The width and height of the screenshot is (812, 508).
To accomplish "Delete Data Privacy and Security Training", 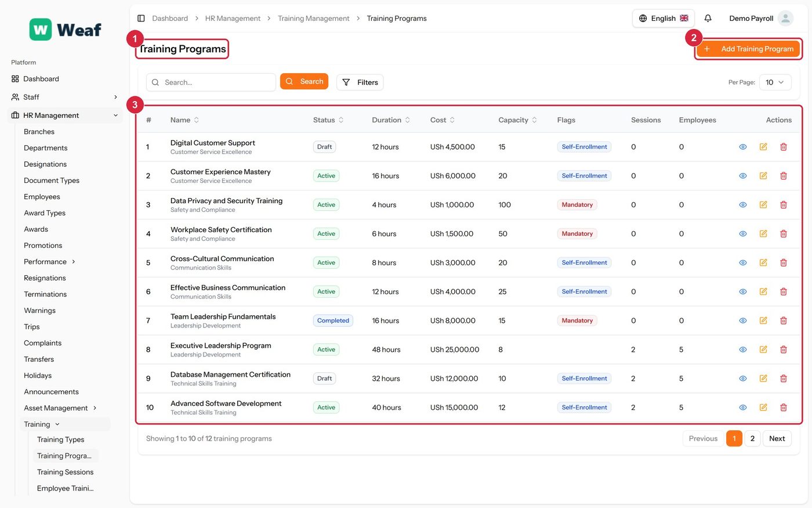I will [784, 205].
